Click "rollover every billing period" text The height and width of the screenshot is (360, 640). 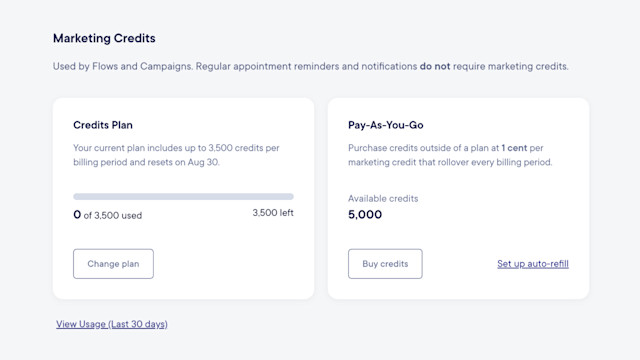pos(495,162)
